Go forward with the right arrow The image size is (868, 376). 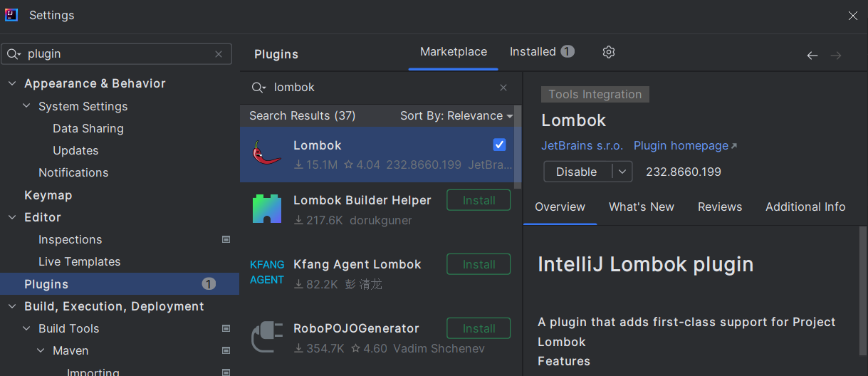click(836, 56)
